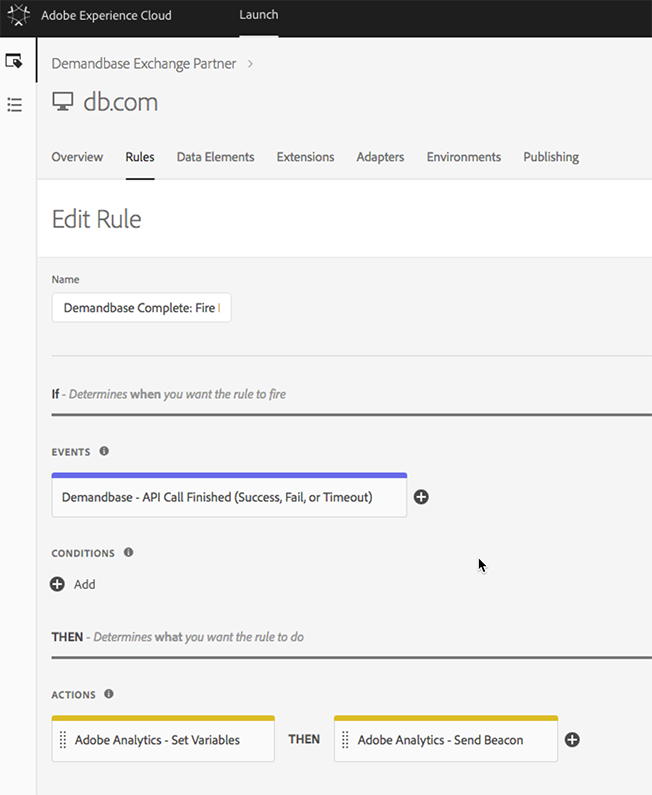Click the THEN label between the actions
This screenshot has width=652, height=795.
(x=304, y=739)
